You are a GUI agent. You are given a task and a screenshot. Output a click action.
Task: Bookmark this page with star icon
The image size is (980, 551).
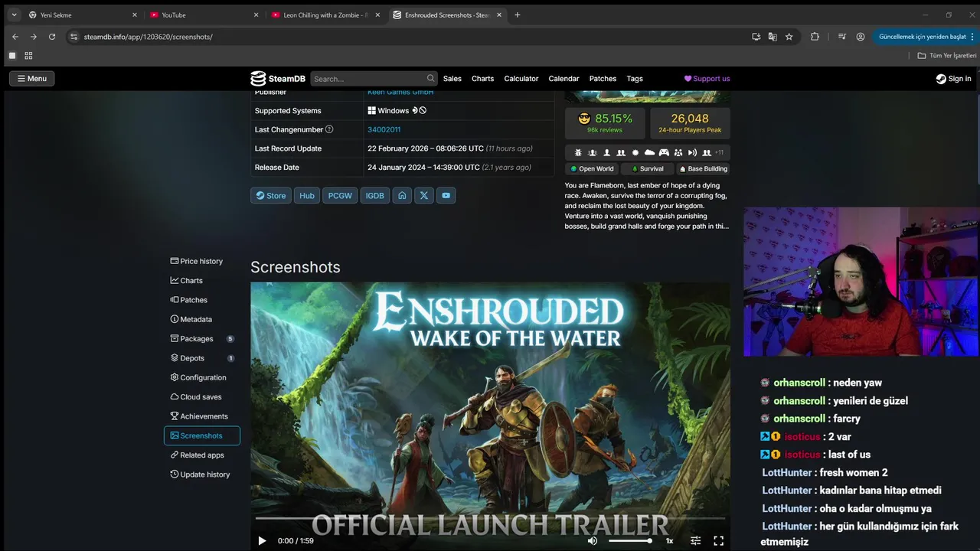click(789, 37)
